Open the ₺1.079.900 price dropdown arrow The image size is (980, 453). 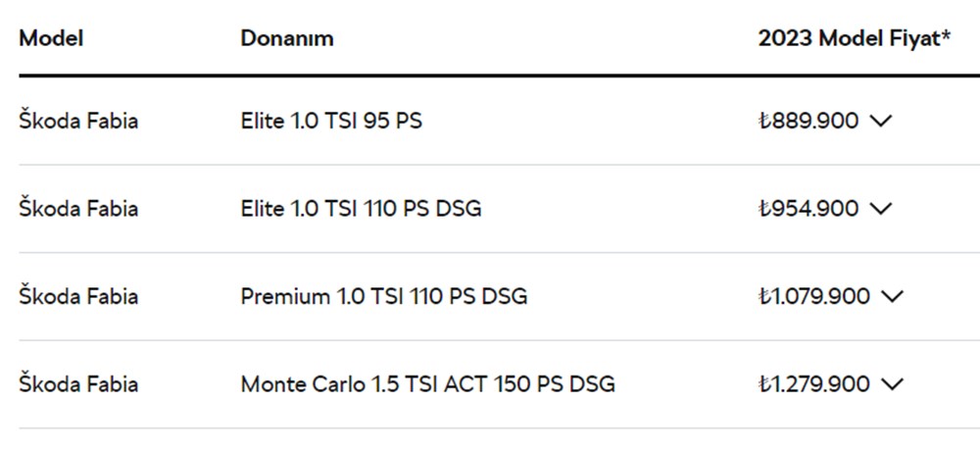892,296
